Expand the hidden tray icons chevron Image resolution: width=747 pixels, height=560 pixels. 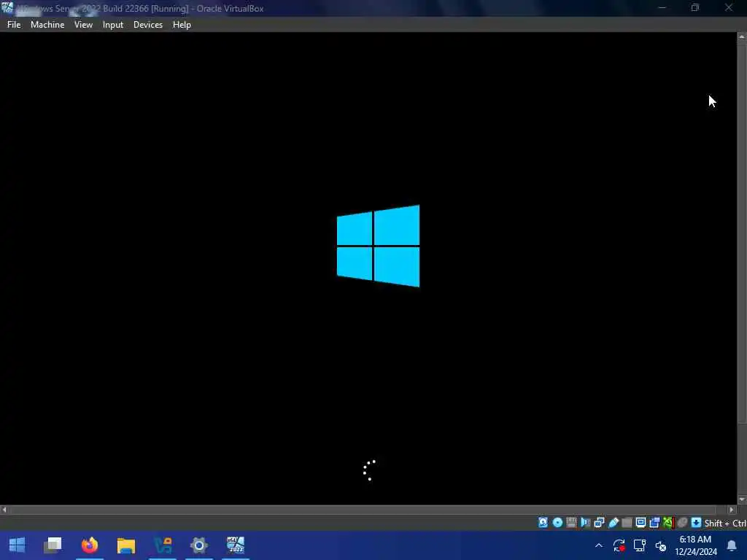pos(599,545)
